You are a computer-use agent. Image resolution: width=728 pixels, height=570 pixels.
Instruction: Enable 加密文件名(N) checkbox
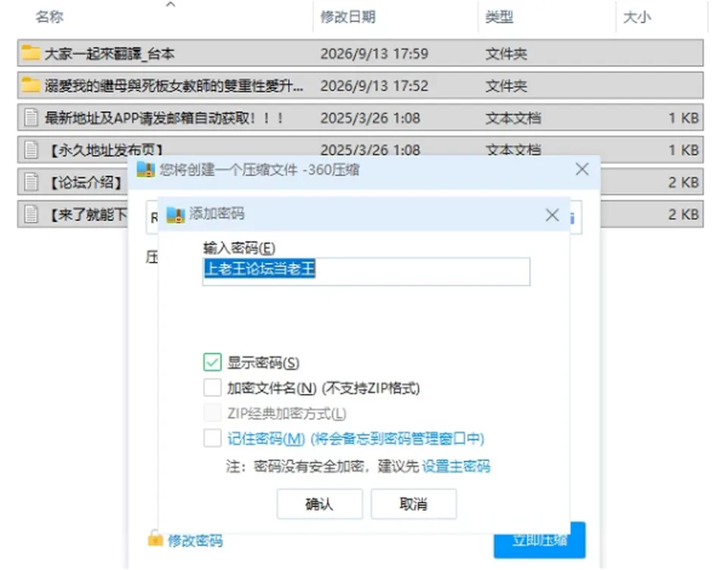212,387
